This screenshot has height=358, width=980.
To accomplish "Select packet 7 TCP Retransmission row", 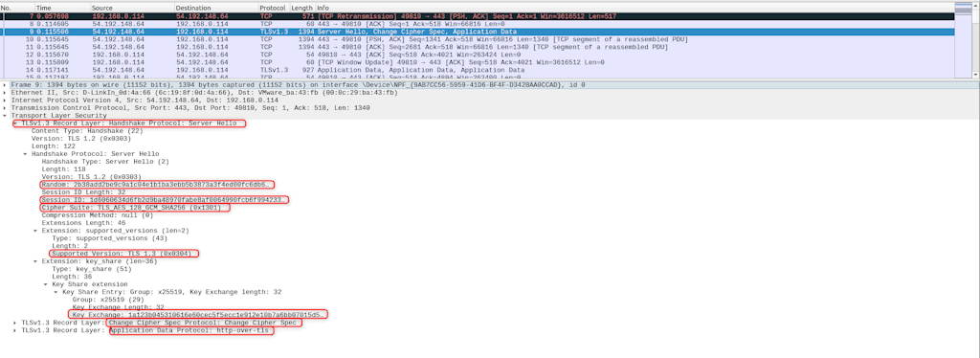I will coord(478,15).
